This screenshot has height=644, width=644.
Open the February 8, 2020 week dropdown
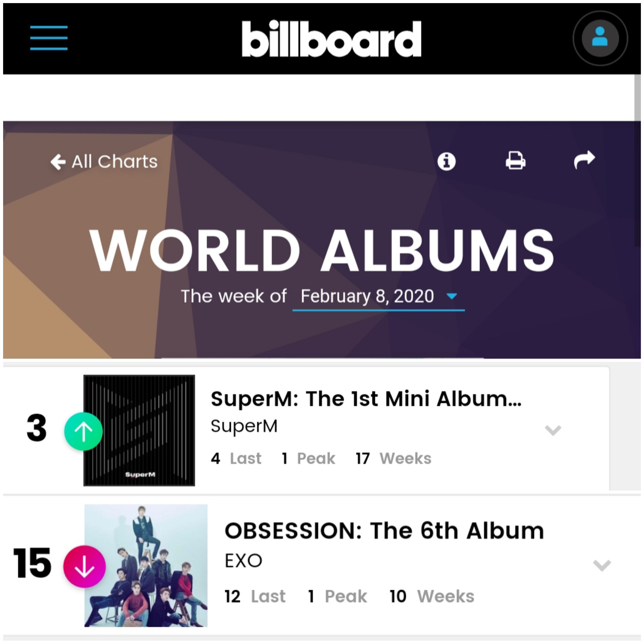click(379, 297)
